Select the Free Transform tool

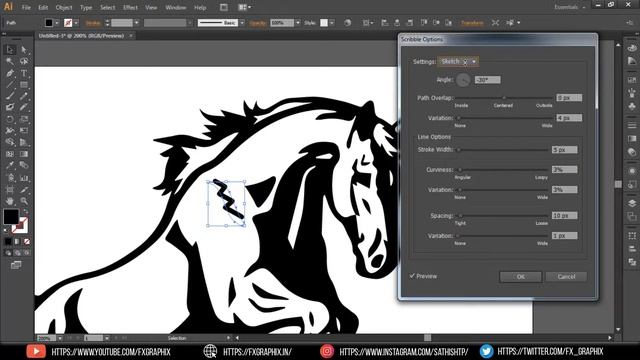click(x=24, y=131)
